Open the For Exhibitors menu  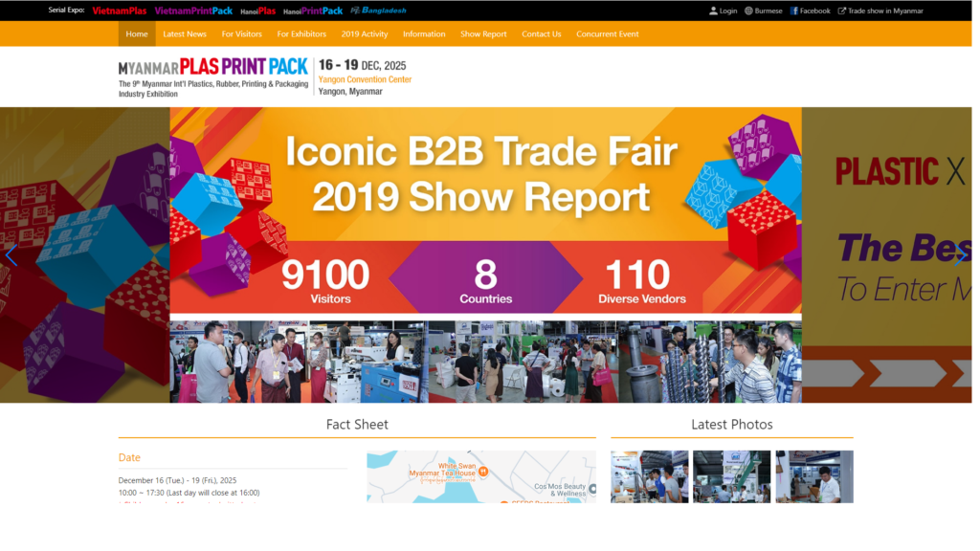[301, 33]
